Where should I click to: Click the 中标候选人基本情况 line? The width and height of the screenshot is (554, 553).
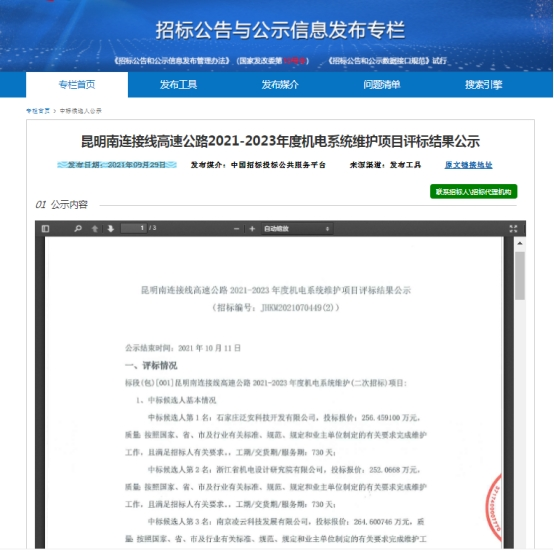(x=176, y=400)
